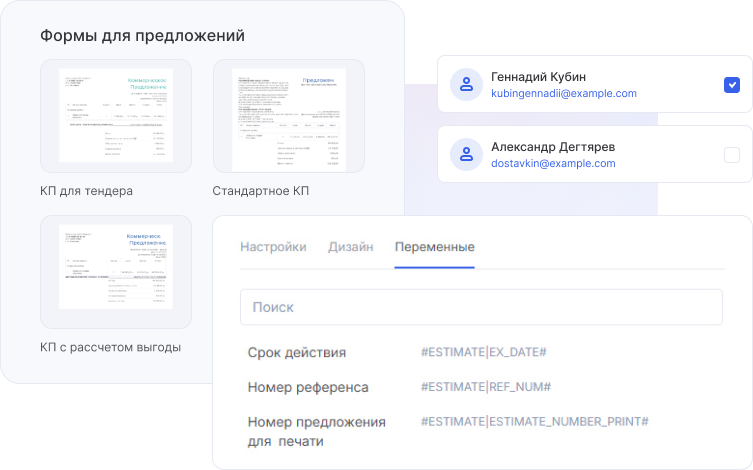The image size is (753, 470).
Task: Click the dostavkin@example.com email link
Action: [x=553, y=163]
